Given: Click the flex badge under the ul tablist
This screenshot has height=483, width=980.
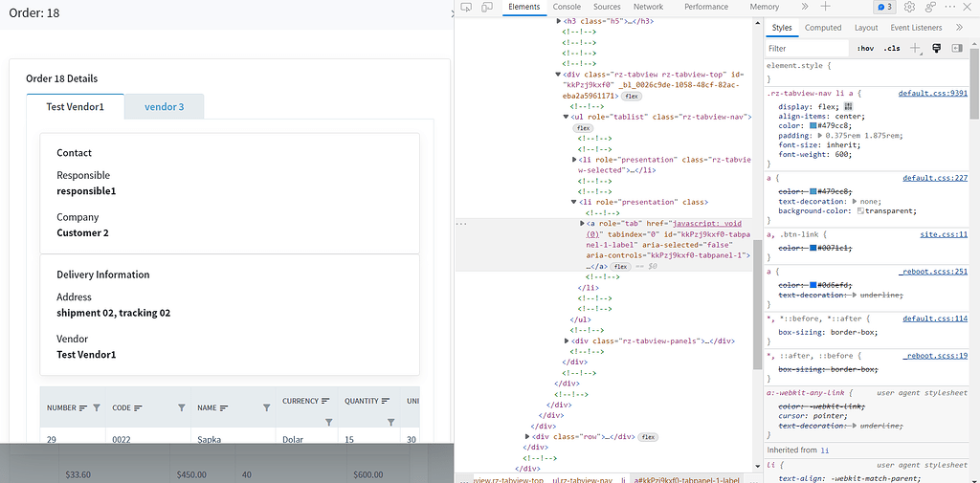Looking at the screenshot, I should (583, 128).
